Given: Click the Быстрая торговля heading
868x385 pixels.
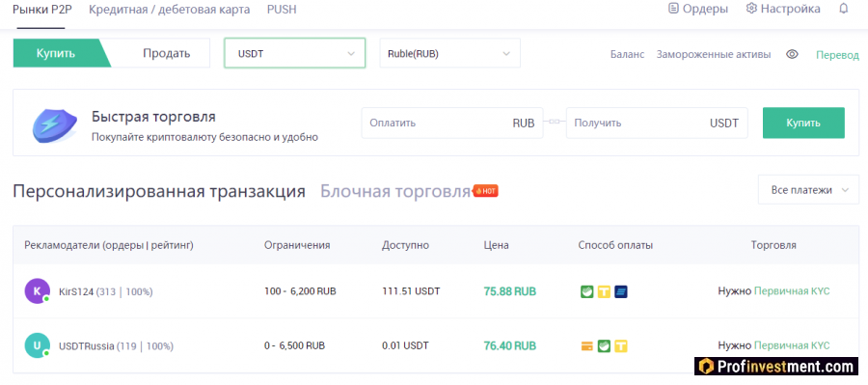Looking at the screenshot, I should tap(153, 117).
